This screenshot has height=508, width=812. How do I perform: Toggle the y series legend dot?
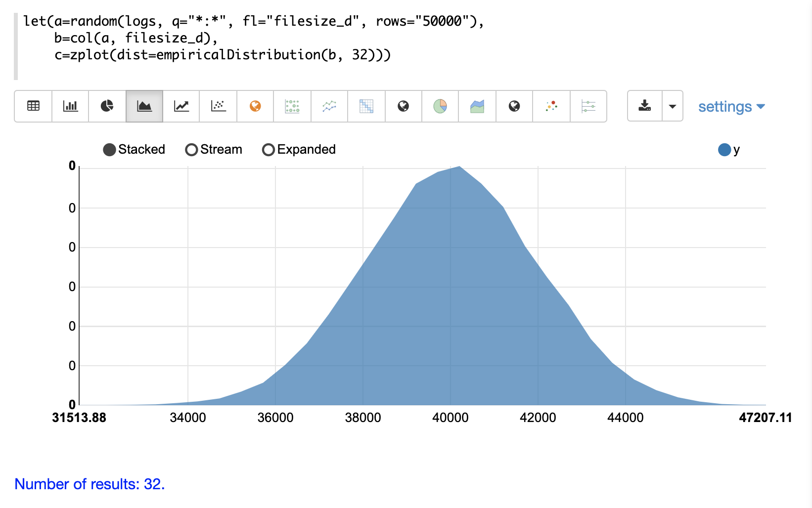coord(724,150)
